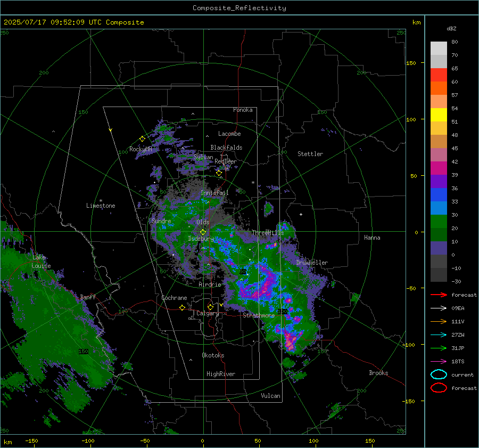Click the Banff city label
479x448 pixels.
click(88, 297)
